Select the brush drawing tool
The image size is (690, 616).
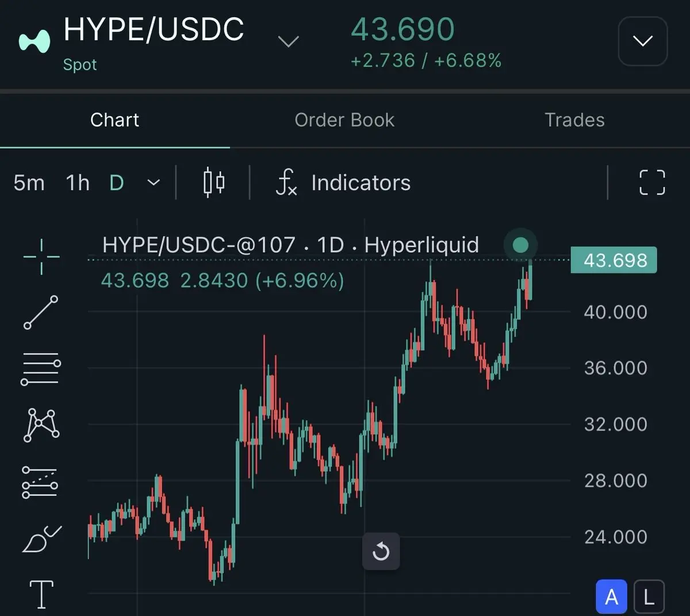pos(41,538)
